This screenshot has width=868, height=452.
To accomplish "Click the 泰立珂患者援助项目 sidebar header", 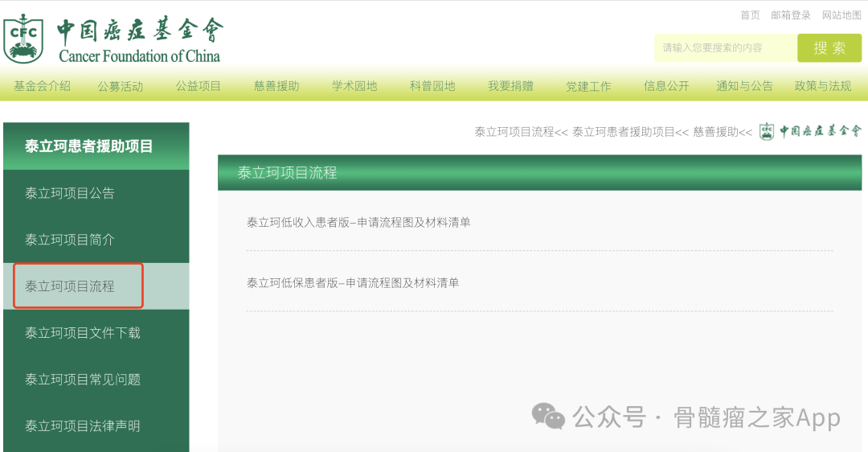I will (96, 146).
